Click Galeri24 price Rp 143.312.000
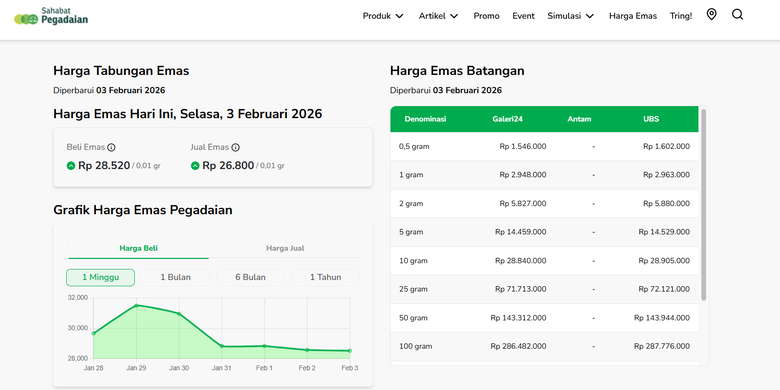 (518, 318)
